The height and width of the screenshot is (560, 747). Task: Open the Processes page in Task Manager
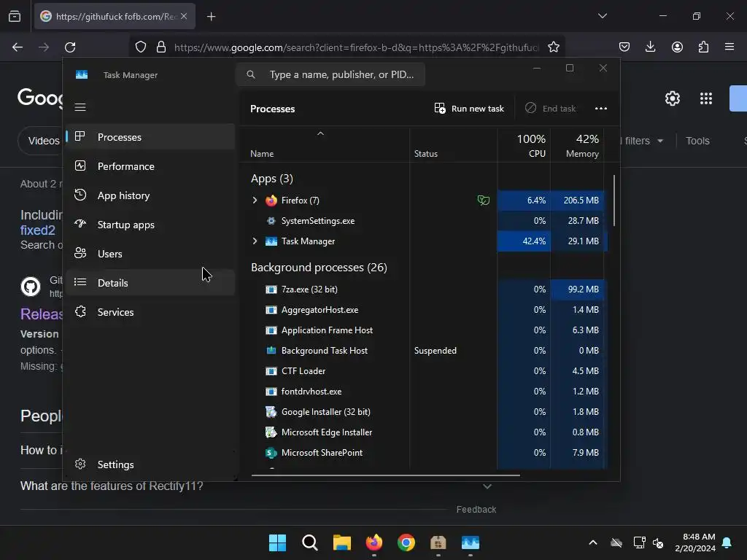pos(150,137)
